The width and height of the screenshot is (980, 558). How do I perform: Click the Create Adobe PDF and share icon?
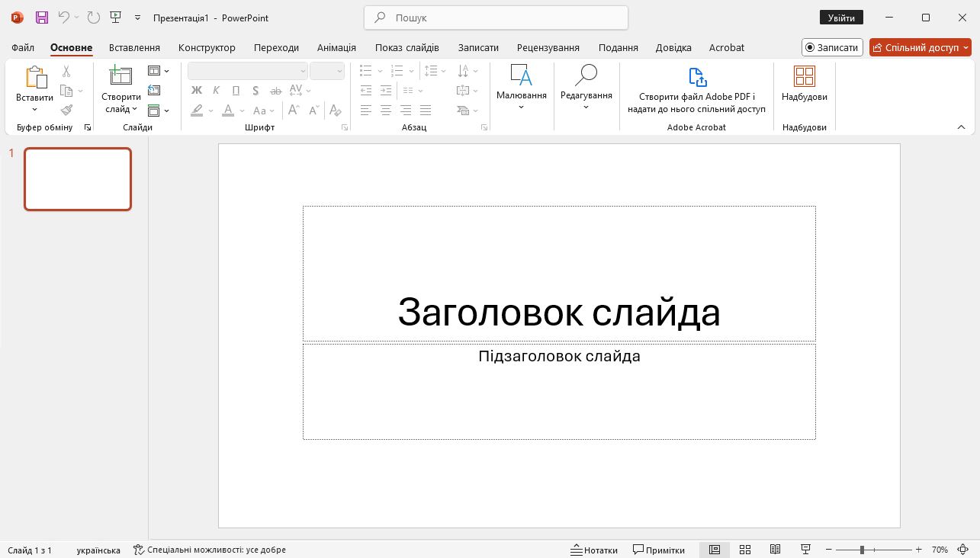(x=696, y=77)
